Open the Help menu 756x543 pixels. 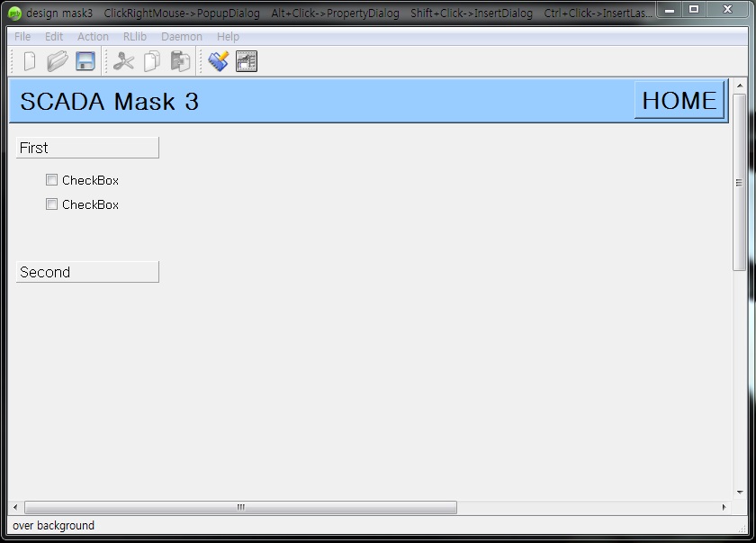(x=227, y=36)
